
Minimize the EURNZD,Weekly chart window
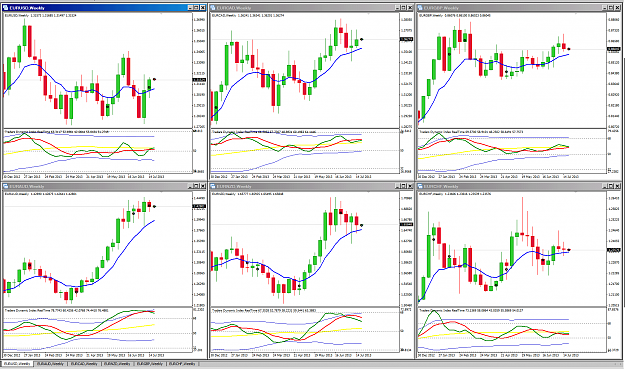coord(397,186)
